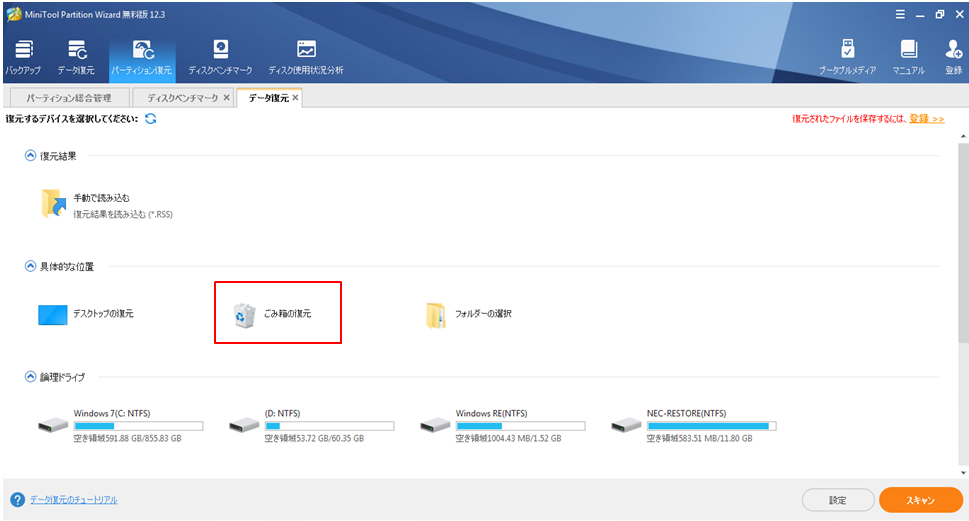Choose フォルダーの選択 folder icon
This screenshot has width=969, height=521.
(x=436, y=315)
